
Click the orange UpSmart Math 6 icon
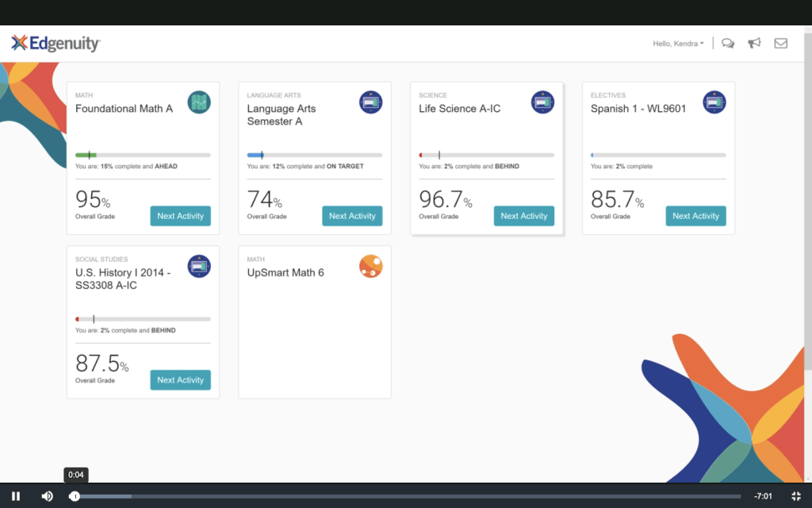tap(370, 266)
